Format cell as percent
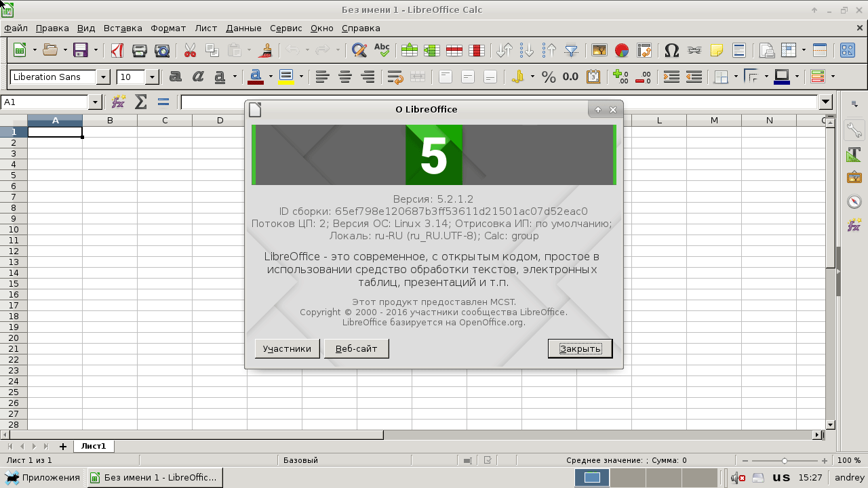Viewport: 868px width, 488px height. pyautogui.click(x=549, y=77)
